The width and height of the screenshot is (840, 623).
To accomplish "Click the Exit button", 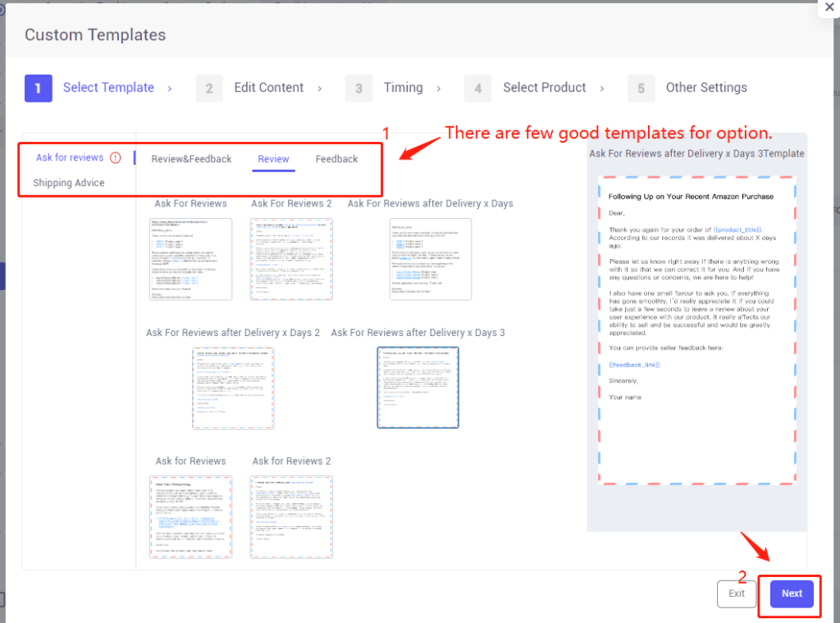I will 736,593.
